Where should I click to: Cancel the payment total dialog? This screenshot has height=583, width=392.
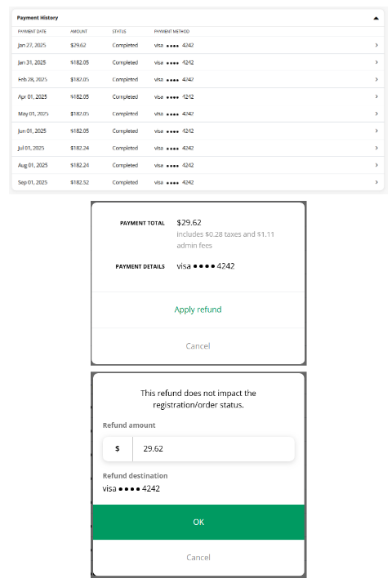198,345
